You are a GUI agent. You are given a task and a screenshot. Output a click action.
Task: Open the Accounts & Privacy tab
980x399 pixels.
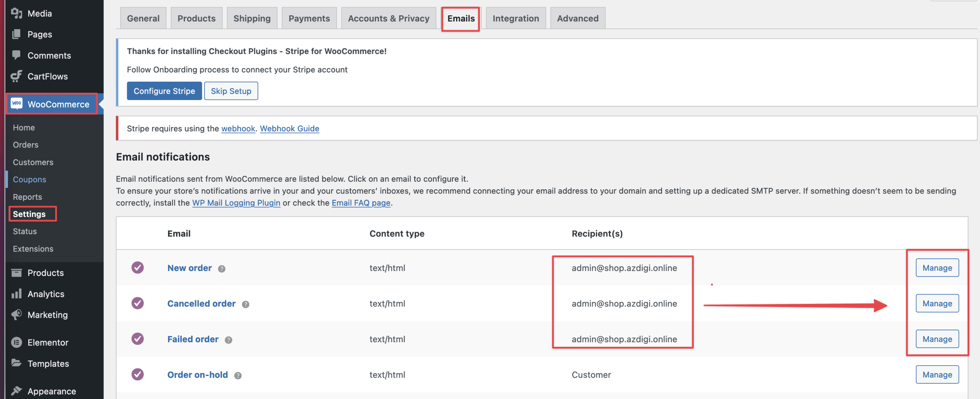click(x=388, y=18)
